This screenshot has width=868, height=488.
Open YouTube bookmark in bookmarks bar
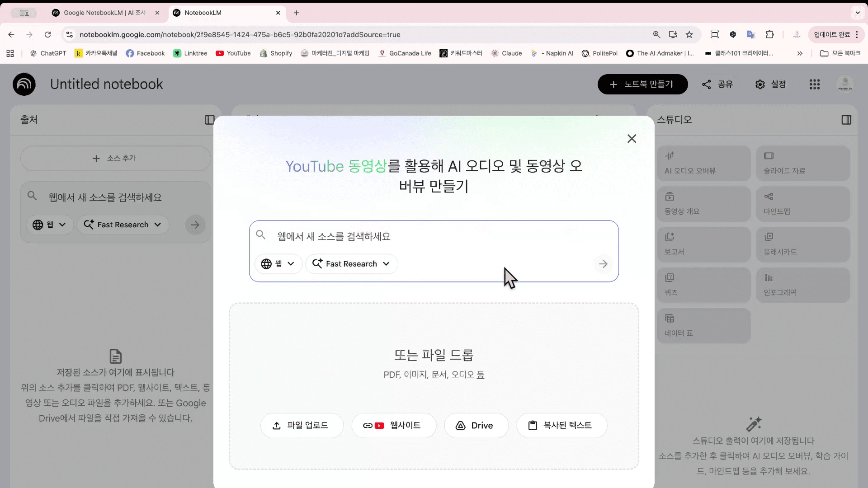(233, 53)
